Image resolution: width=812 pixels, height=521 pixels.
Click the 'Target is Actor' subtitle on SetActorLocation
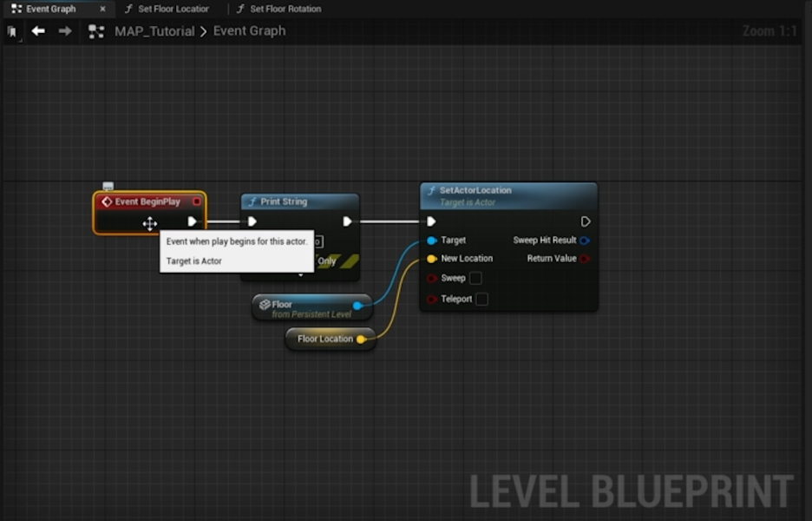point(467,202)
